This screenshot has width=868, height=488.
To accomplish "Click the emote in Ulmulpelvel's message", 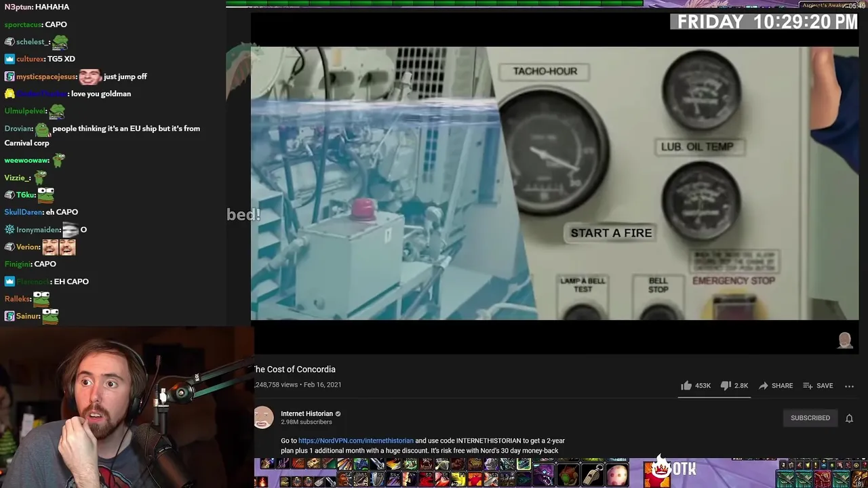I will tap(57, 110).
